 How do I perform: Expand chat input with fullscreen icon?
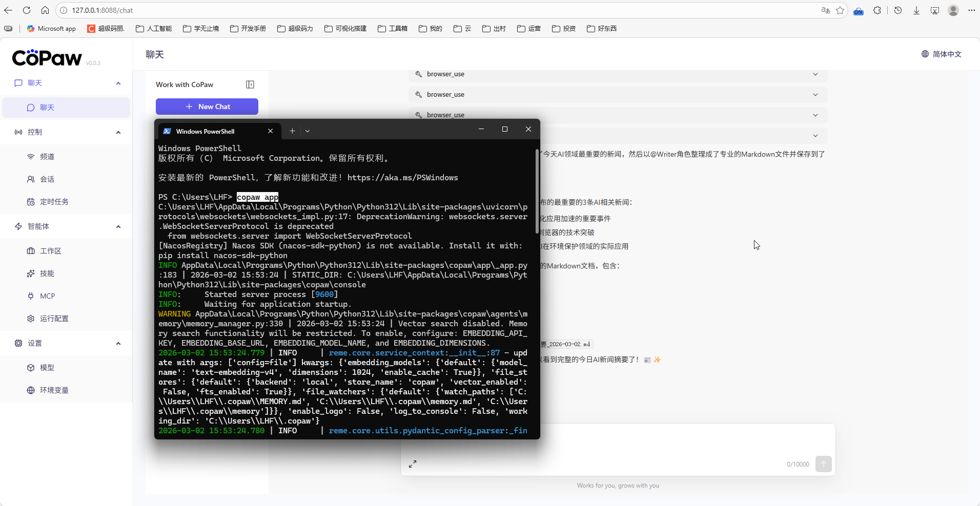click(x=413, y=464)
